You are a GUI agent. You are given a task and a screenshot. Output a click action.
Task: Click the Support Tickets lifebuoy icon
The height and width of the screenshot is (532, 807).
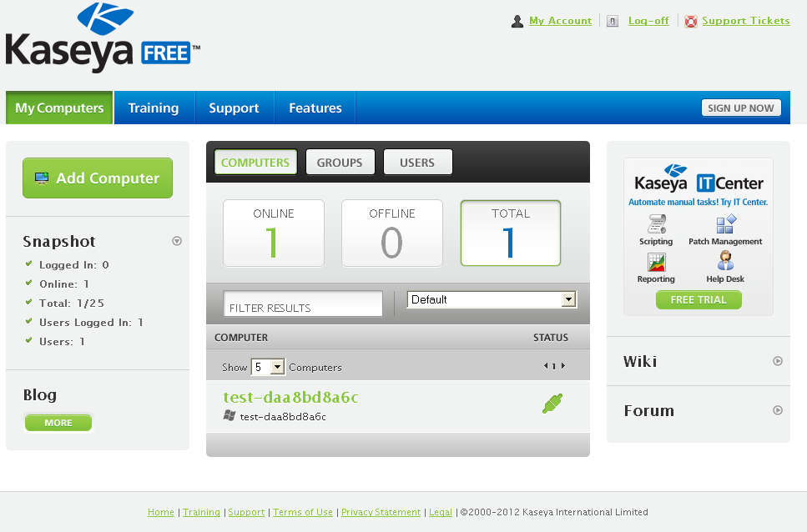pos(691,21)
